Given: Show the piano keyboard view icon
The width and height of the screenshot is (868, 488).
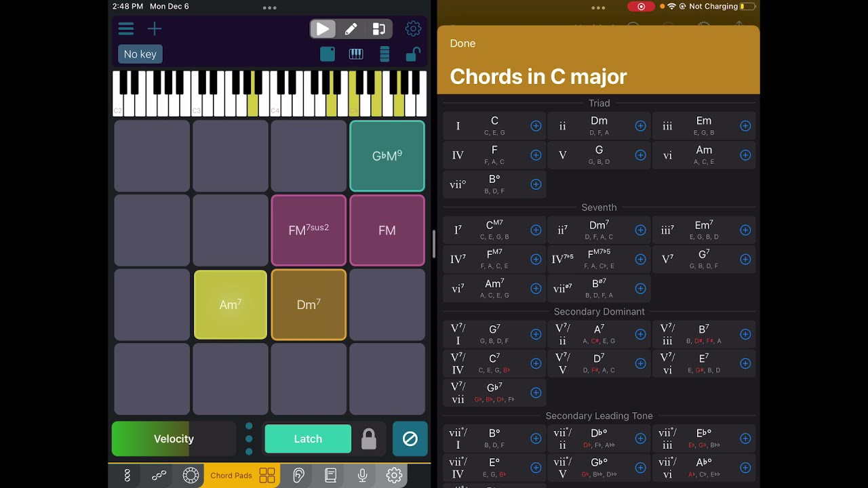Looking at the screenshot, I should click(356, 54).
